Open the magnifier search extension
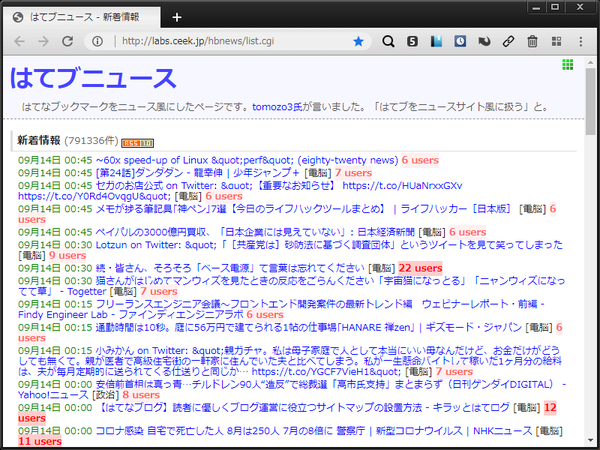600x450 pixels. (388, 41)
